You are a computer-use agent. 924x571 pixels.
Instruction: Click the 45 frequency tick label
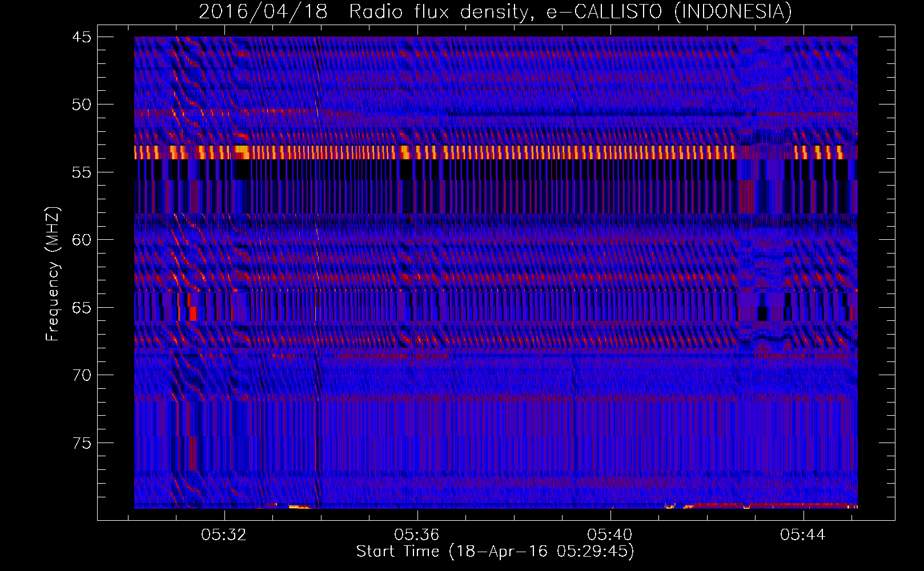[x=81, y=37]
